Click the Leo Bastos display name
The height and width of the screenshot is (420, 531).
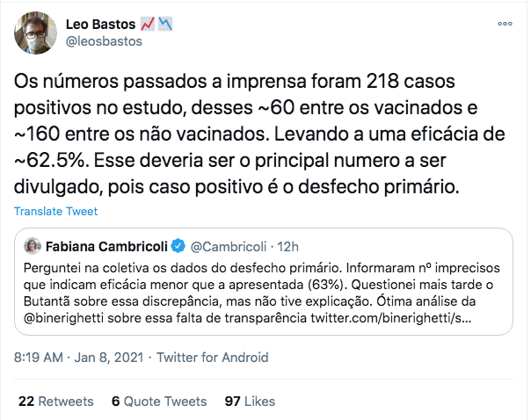click(100, 25)
